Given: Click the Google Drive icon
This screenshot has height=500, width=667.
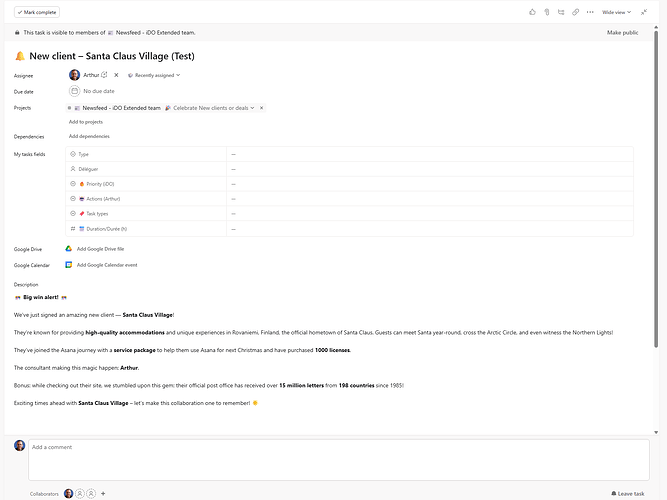Looking at the screenshot, I should pyautogui.click(x=68, y=249).
